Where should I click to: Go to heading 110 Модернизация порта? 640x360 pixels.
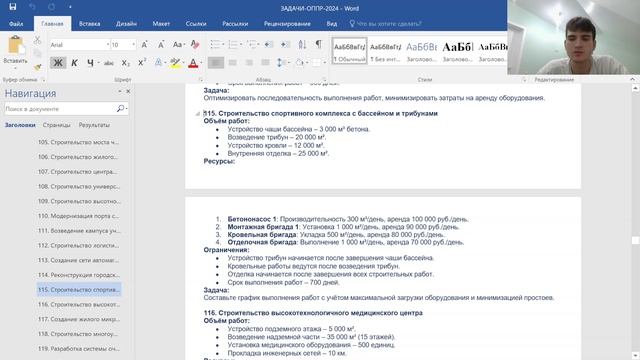click(79, 216)
